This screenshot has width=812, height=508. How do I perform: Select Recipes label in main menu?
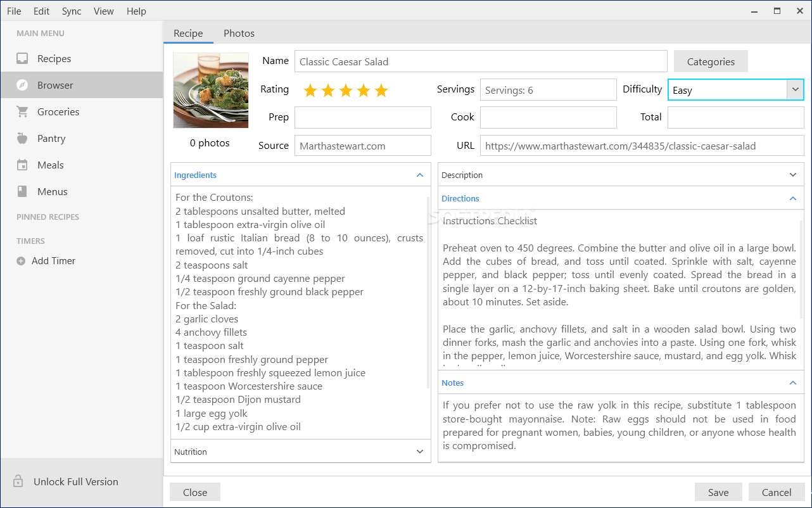click(x=54, y=58)
